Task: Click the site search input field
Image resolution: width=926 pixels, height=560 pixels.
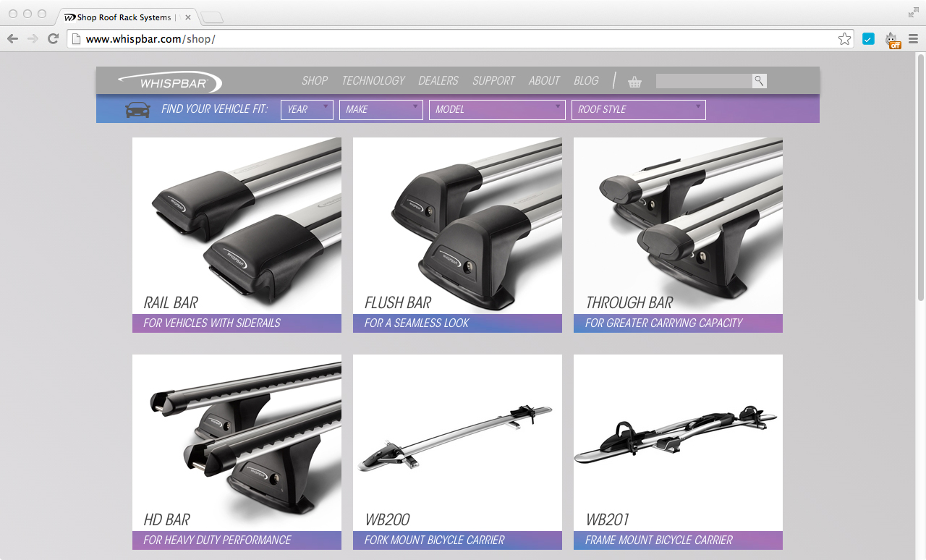Action: pos(703,81)
